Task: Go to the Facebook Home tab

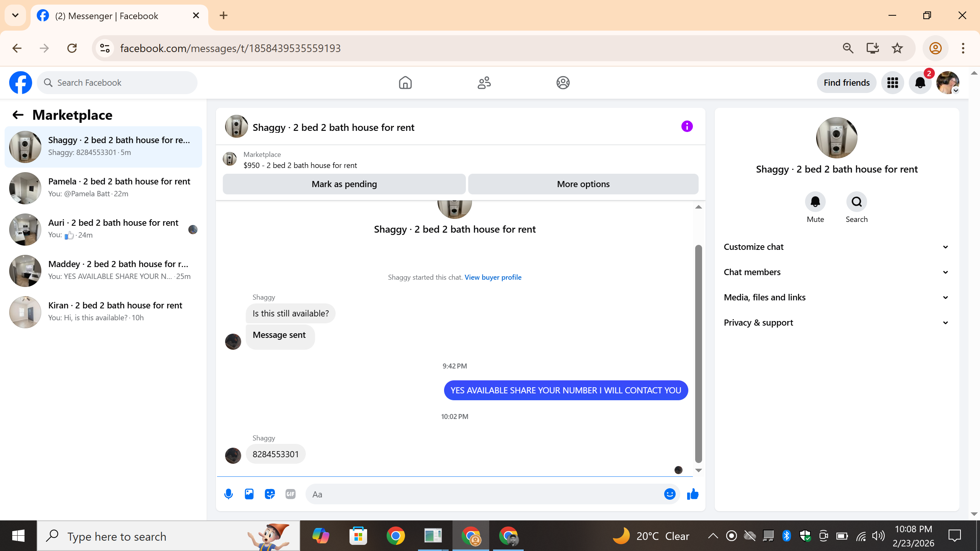Action: pos(405,83)
